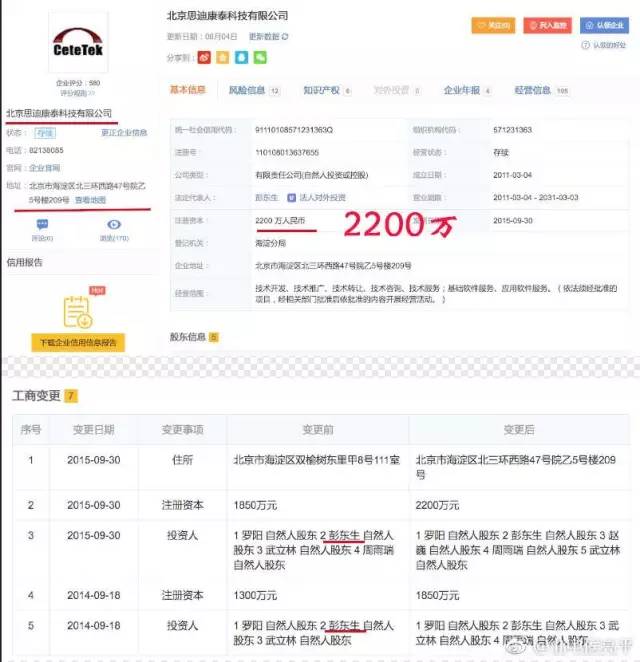Click the 变更日期 column header
The width and height of the screenshot is (640, 662).
[x=94, y=429]
